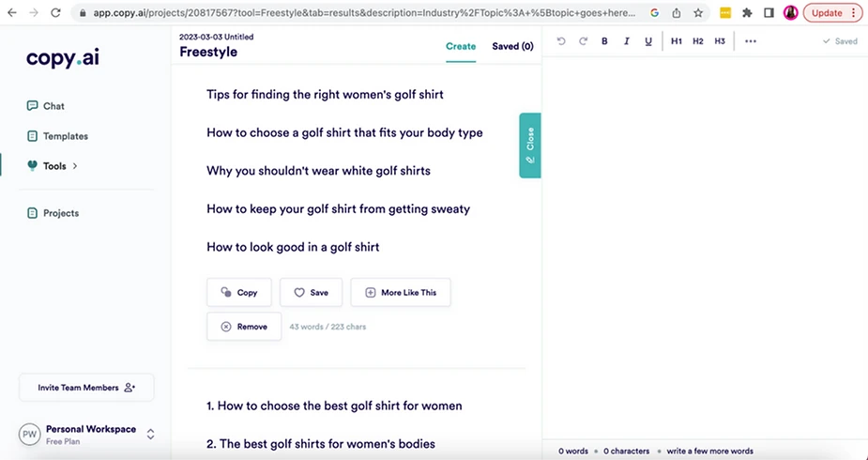This screenshot has height=460, width=868.
Task: Click the Tools icon in sidebar
Action: point(32,165)
